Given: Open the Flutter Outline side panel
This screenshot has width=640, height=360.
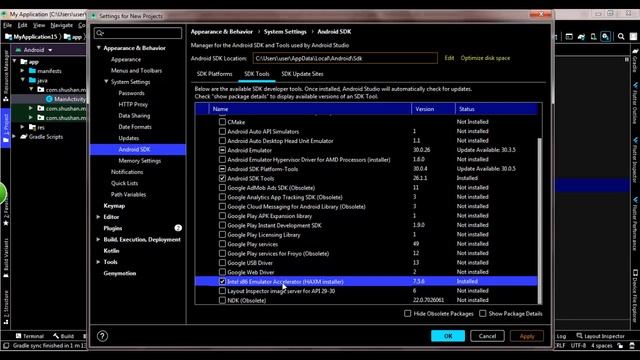Looking at the screenshot, I should click(636, 103).
